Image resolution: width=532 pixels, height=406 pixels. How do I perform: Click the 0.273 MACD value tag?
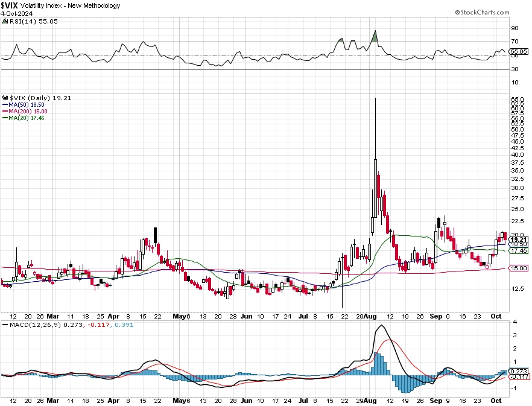point(519,371)
